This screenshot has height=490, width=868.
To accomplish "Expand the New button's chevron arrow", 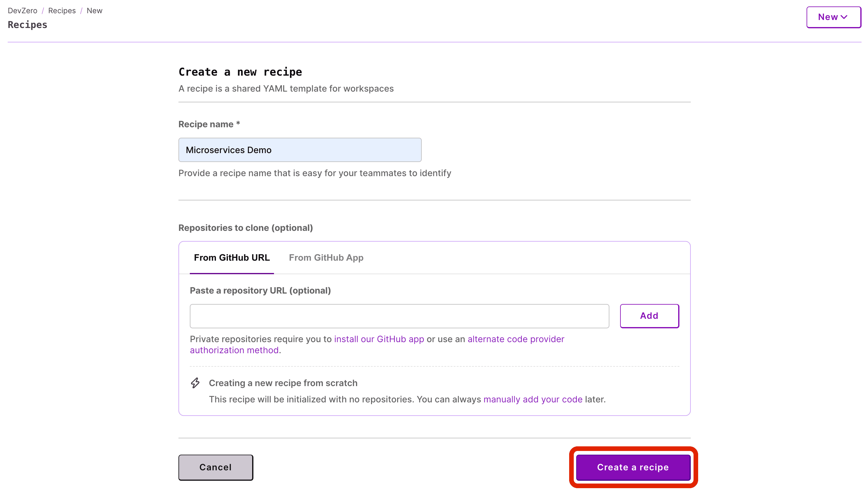I will click(844, 17).
